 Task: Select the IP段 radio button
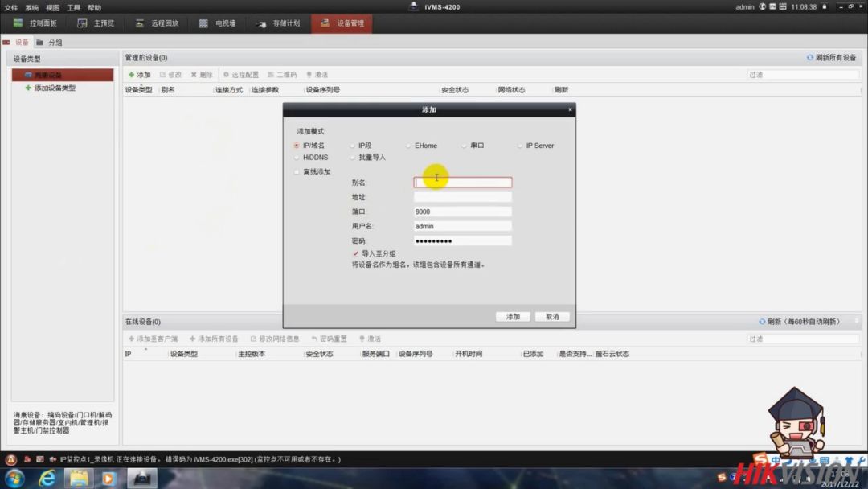(x=353, y=146)
